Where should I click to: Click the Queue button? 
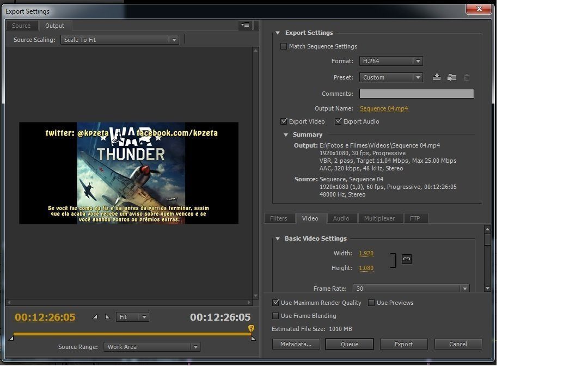point(350,344)
